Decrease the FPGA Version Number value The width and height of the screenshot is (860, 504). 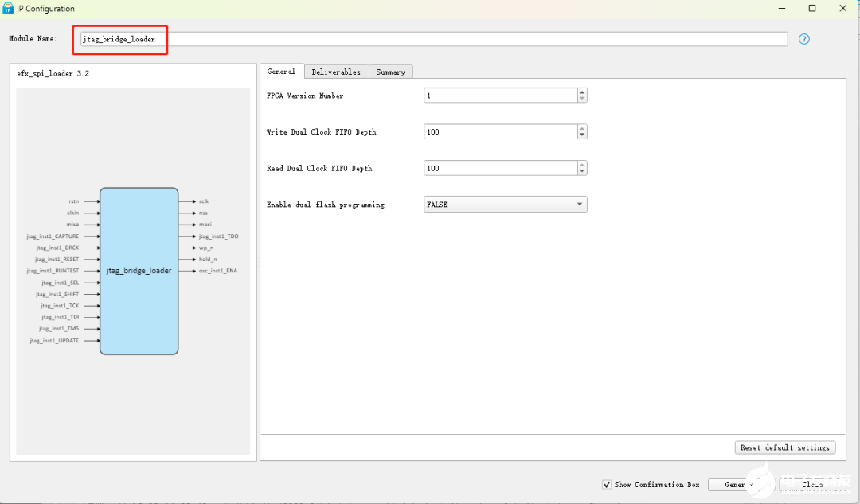[582, 100]
